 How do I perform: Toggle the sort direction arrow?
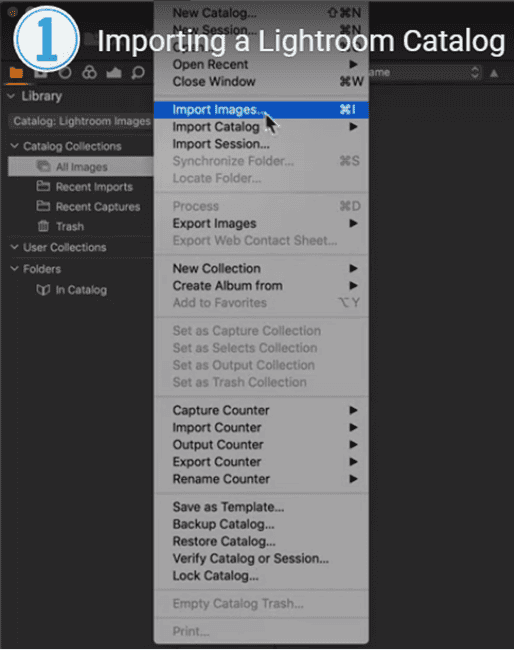tap(494, 73)
